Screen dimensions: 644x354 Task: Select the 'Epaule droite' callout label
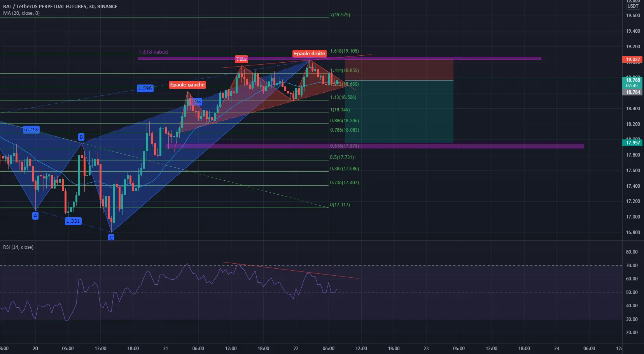(x=310, y=53)
